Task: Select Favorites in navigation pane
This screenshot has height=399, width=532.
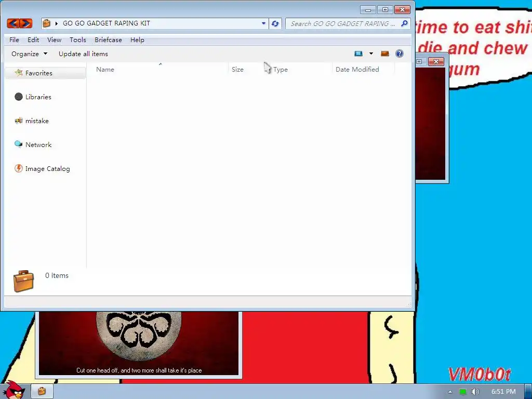Action: [46, 73]
